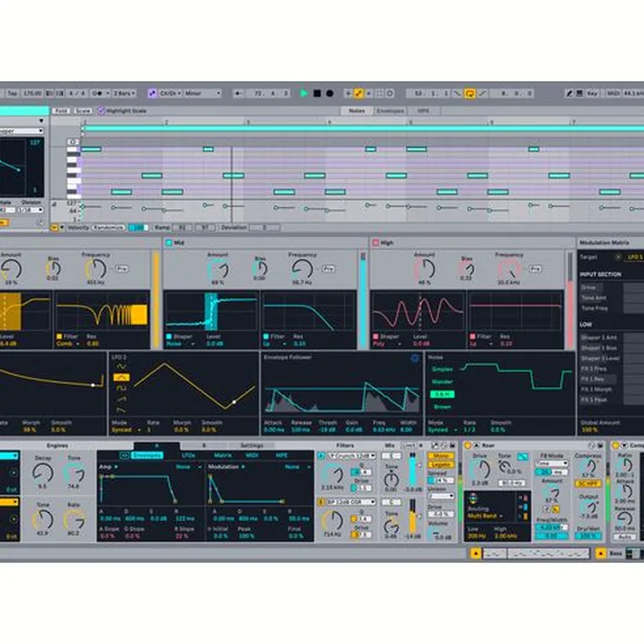Arm recording with the round Record button
This screenshot has height=644, width=644.
click(x=329, y=94)
